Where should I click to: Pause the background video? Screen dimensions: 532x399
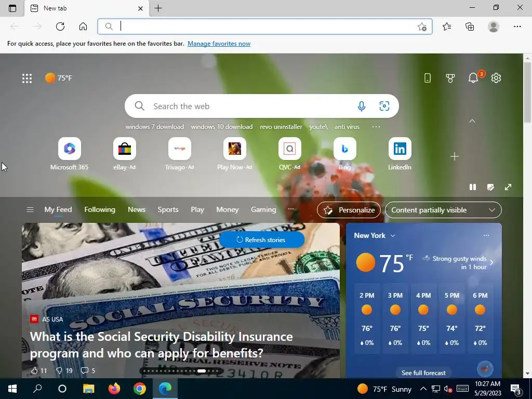pyautogui.click(x=473, y=187)
